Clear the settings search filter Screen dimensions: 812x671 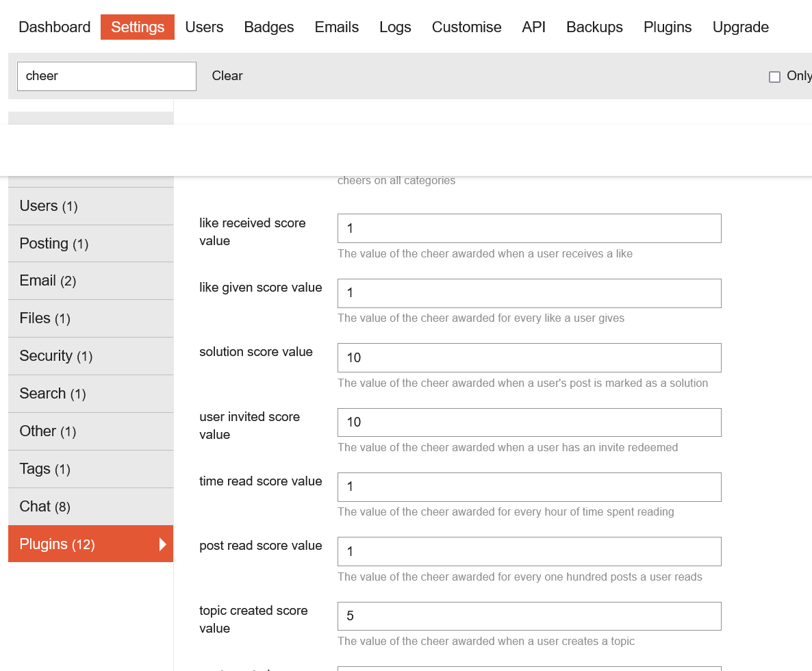(x=227, y=75)
